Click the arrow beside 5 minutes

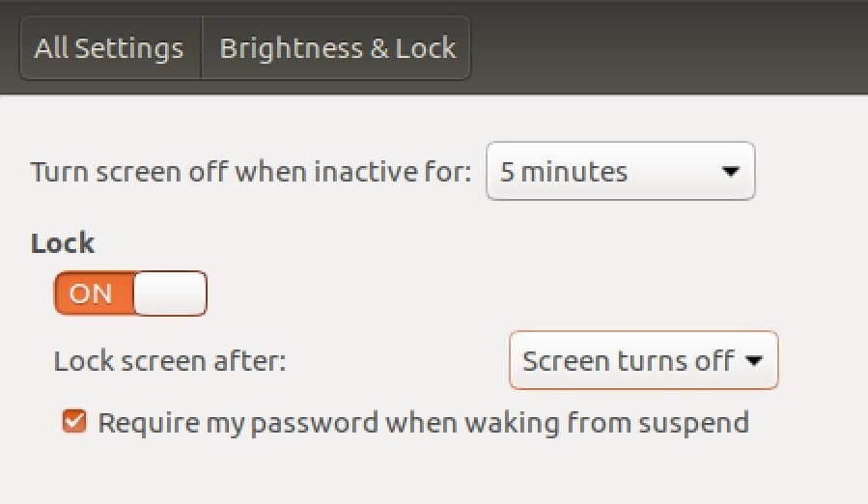click(x=731, y=172)
